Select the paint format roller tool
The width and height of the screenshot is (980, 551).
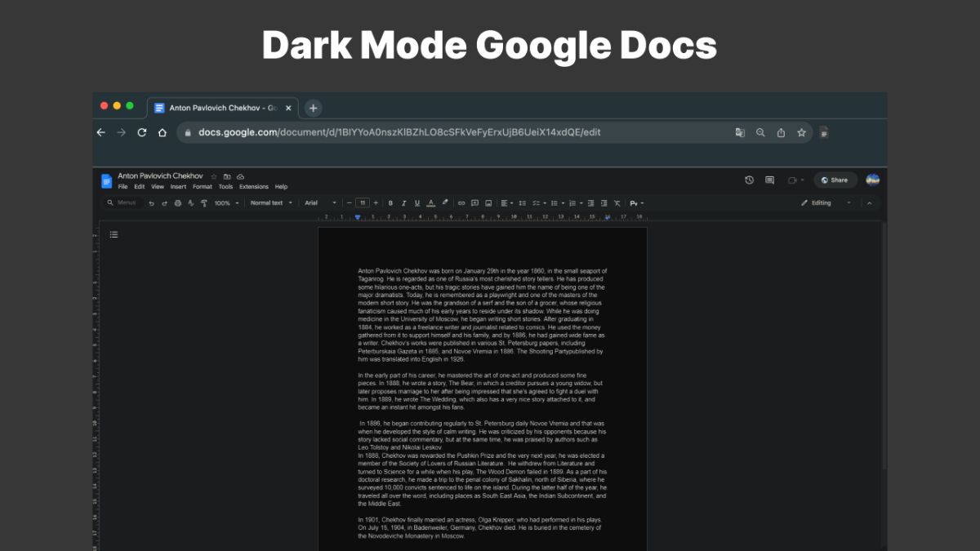click(204, 203)
